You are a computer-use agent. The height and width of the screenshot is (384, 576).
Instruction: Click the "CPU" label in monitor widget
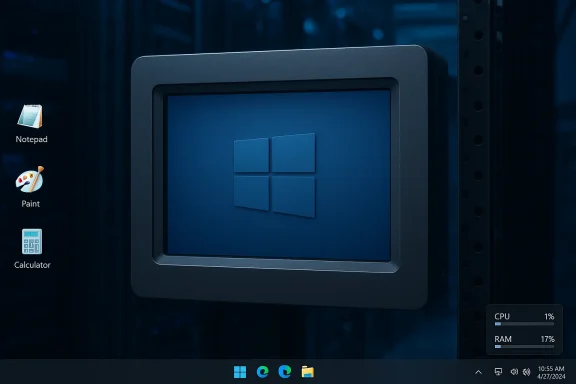502,316
